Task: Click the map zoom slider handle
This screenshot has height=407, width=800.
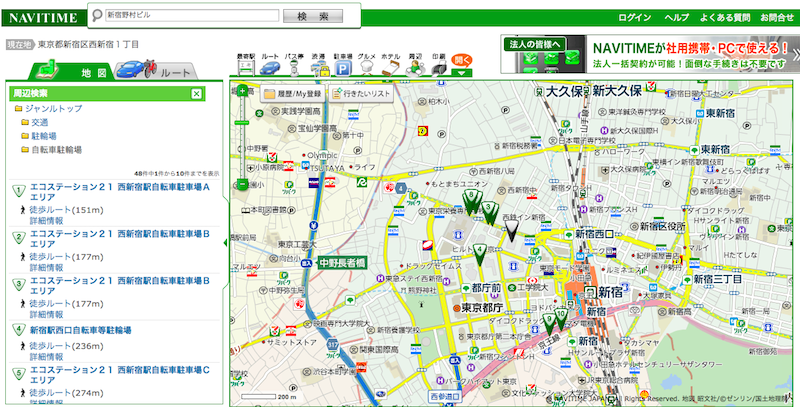Action: [x=242, y=123]
